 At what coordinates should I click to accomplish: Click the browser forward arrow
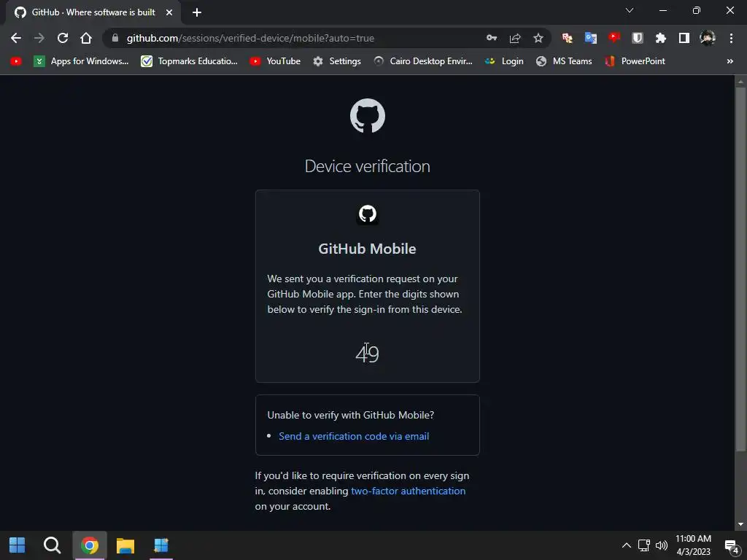click(x=39, y=38)
